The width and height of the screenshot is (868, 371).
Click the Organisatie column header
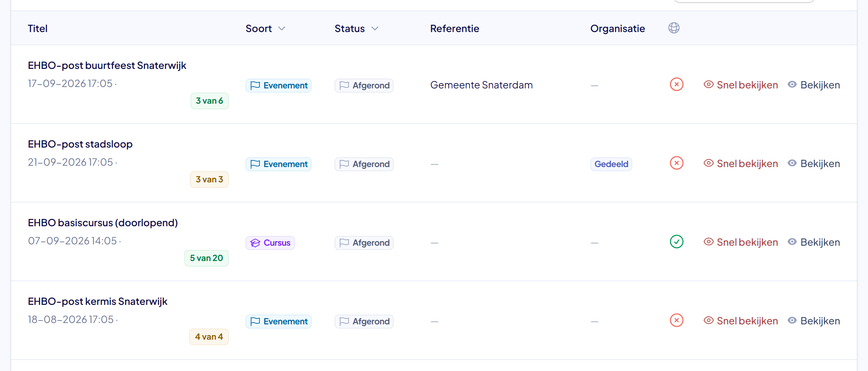[x=618, y=29]
